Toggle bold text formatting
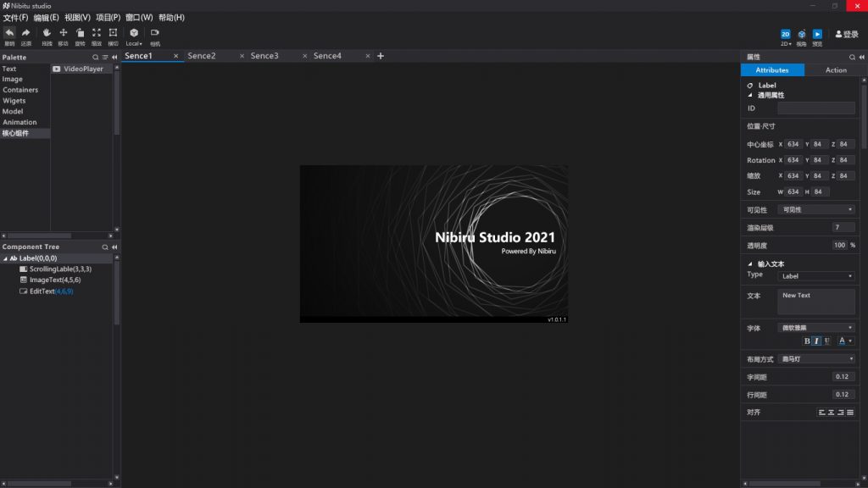Viewport: 868px width, 488px height. pos(807,341)
